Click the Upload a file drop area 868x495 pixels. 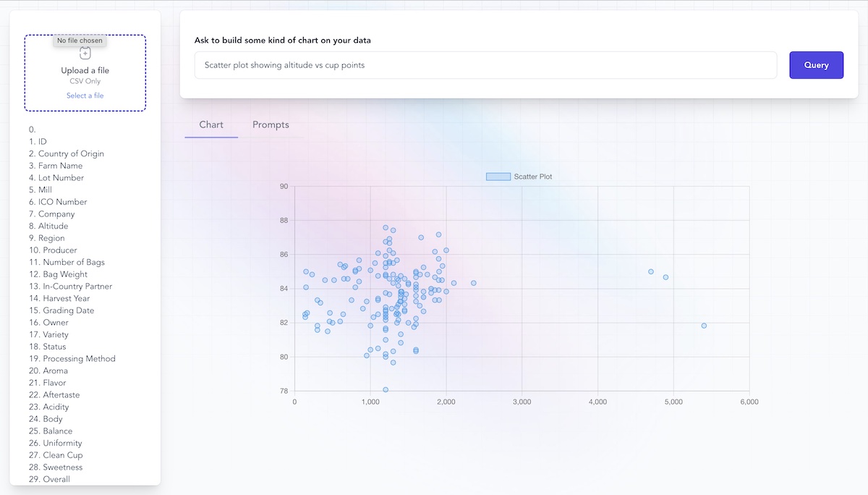85,71
